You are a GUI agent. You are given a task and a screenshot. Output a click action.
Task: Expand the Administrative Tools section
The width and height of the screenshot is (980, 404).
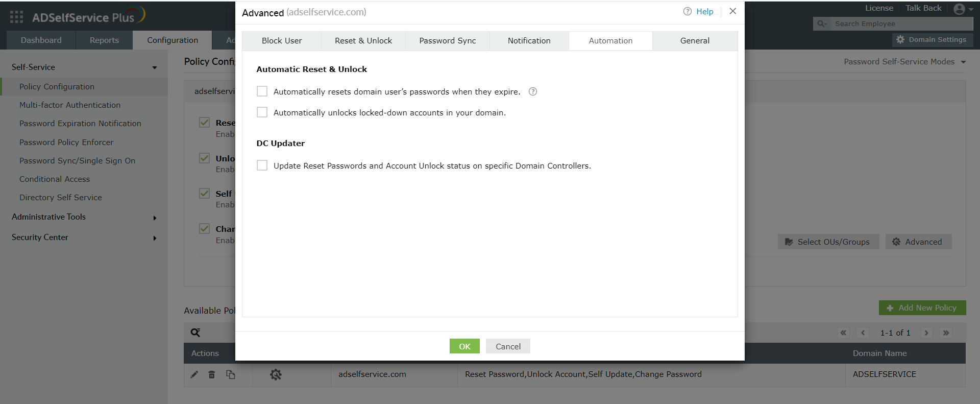coord(154,218)
